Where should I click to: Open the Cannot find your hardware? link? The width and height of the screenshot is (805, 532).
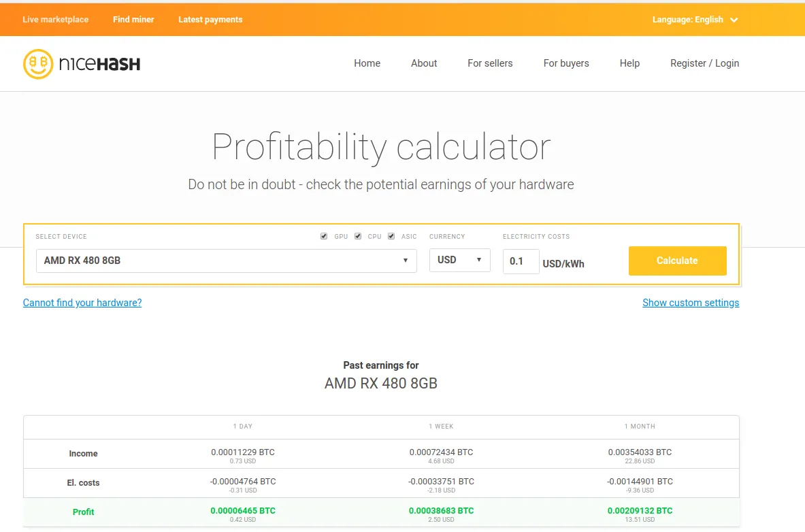[82, 303]
